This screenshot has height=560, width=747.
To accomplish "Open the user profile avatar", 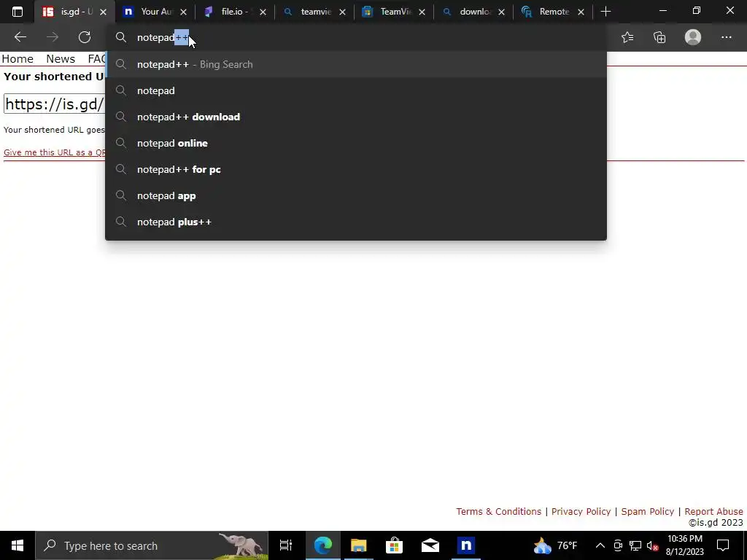I will click(693, 37).
